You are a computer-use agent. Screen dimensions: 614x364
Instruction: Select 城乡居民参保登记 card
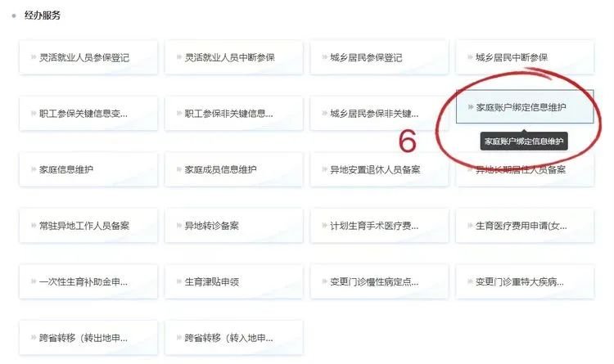click(379, 57)
